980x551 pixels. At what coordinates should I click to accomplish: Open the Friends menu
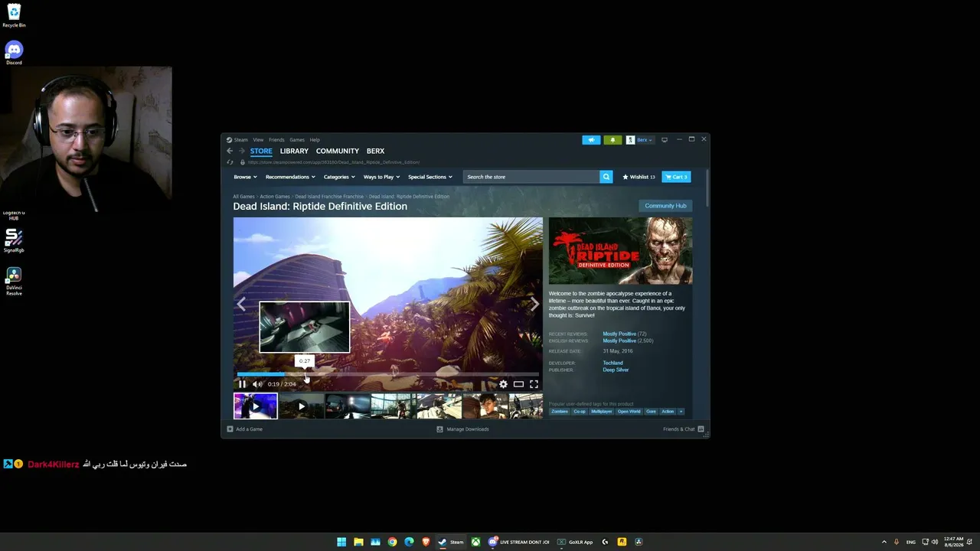(x=276, y=140)
